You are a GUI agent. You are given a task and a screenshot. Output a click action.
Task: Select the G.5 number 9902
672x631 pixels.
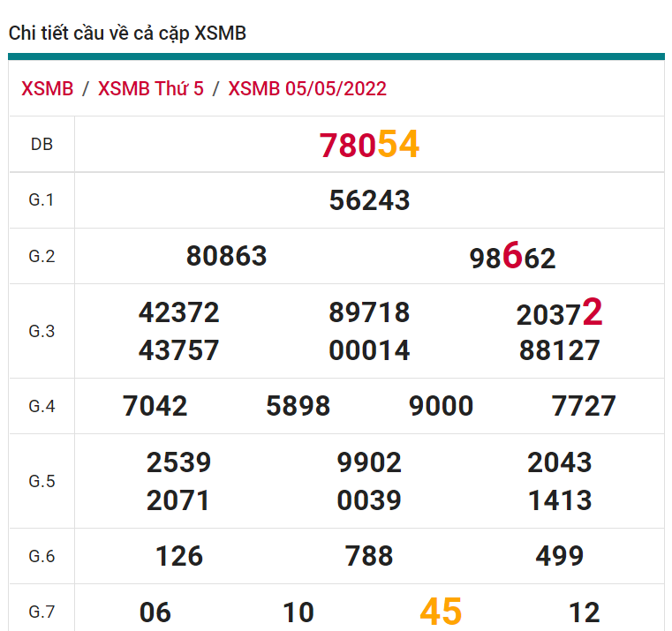[369, 462]
